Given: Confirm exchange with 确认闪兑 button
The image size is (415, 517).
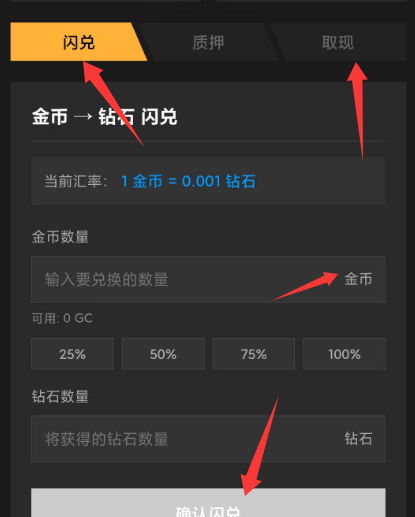Looking at the screenshot, I should 208,503.
